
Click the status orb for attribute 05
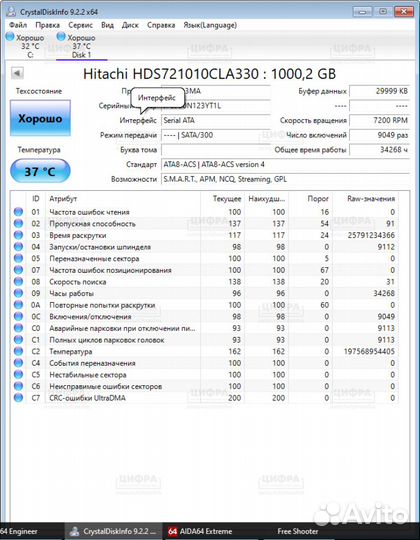point(18,258)
